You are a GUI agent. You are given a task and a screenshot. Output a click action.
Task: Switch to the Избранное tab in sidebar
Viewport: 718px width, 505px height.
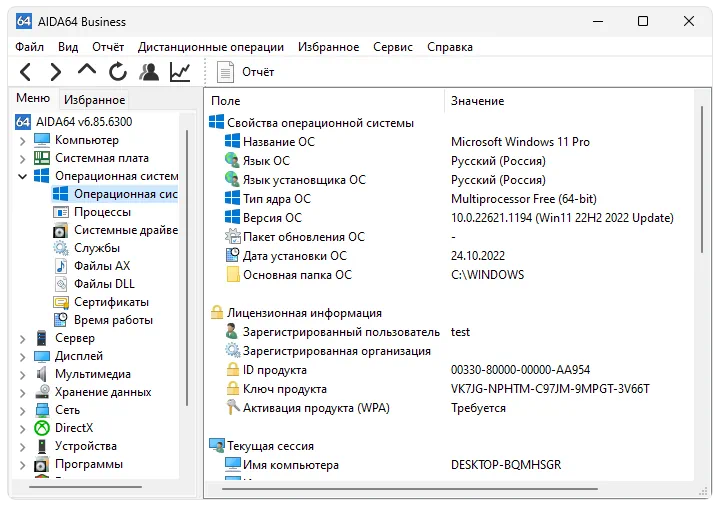coord(94,100)
